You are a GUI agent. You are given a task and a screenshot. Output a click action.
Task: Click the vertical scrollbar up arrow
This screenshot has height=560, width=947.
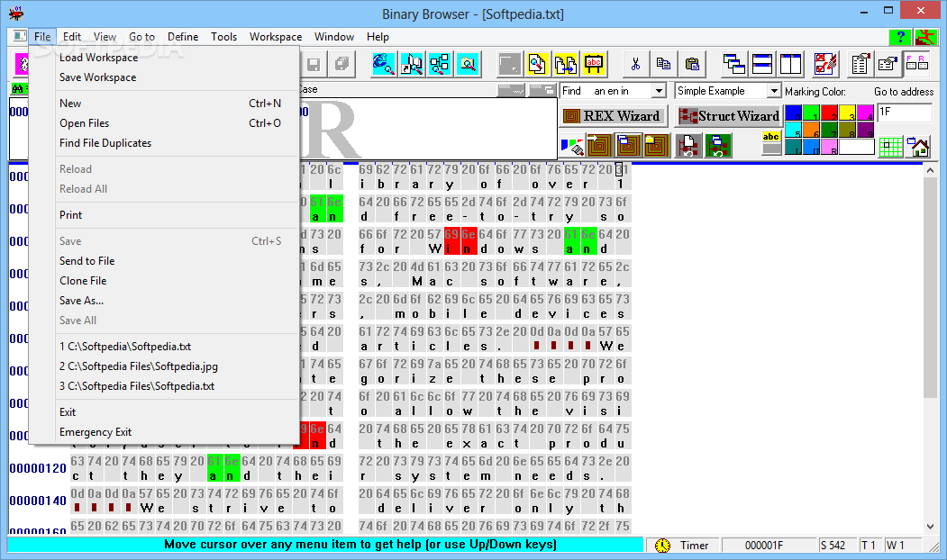click(930, 171)
